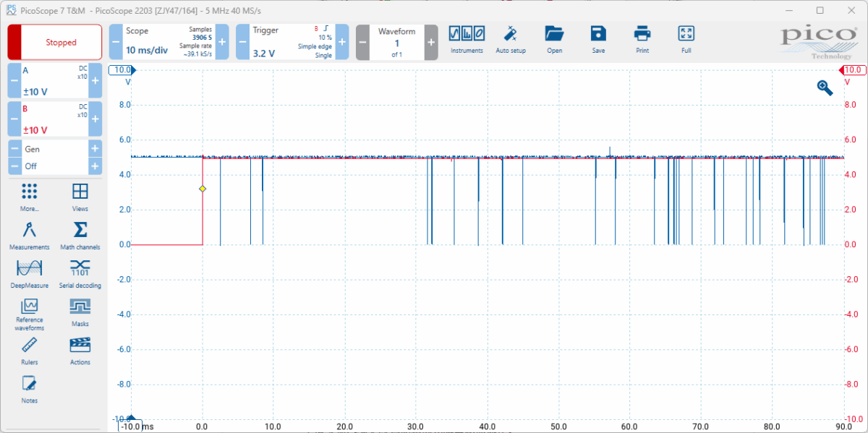Decrease Channel A input range
868x433 pixels.
click(x=14, y=80)
